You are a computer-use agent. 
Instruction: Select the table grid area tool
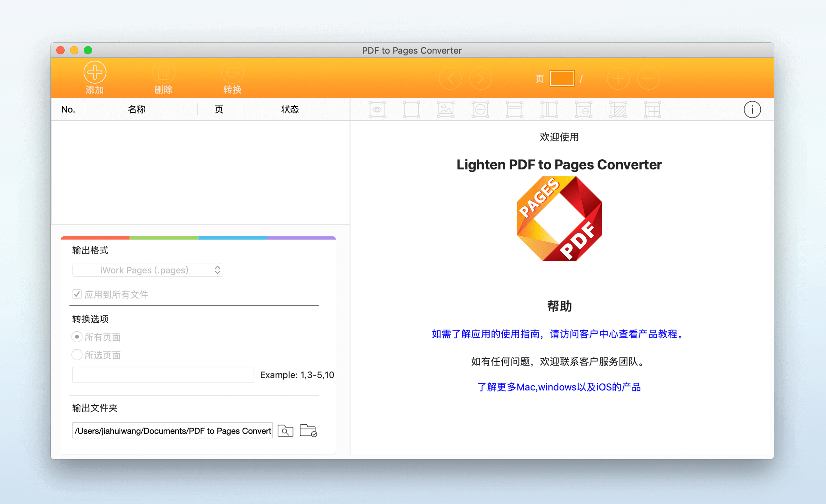[652, 110]
